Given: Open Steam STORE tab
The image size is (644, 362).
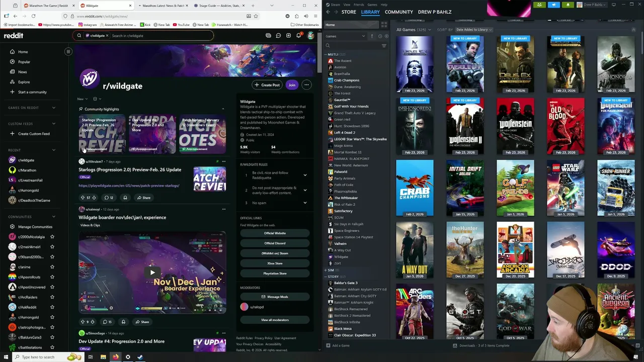Looking at the screenshot, I should click(x=349, y=12).
